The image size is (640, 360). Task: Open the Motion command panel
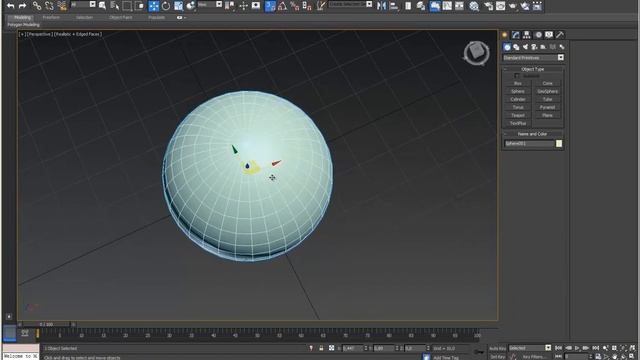[x=538, y=35]
